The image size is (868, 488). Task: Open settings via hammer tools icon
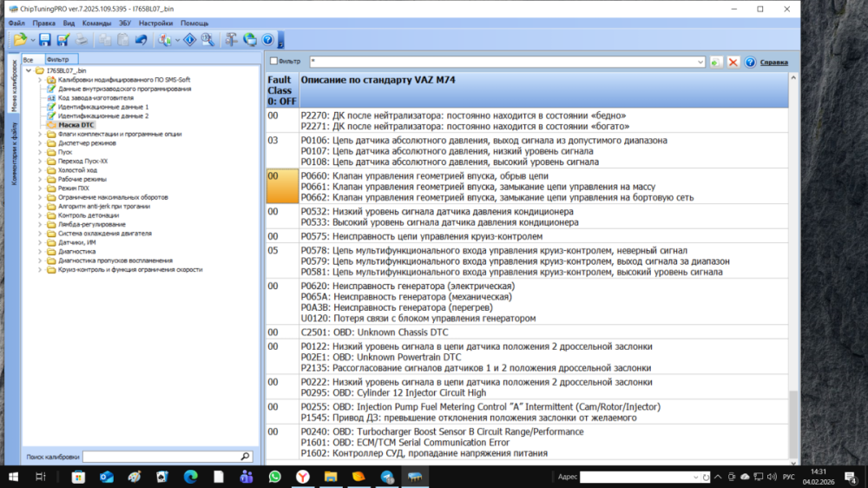click(232, 40)
